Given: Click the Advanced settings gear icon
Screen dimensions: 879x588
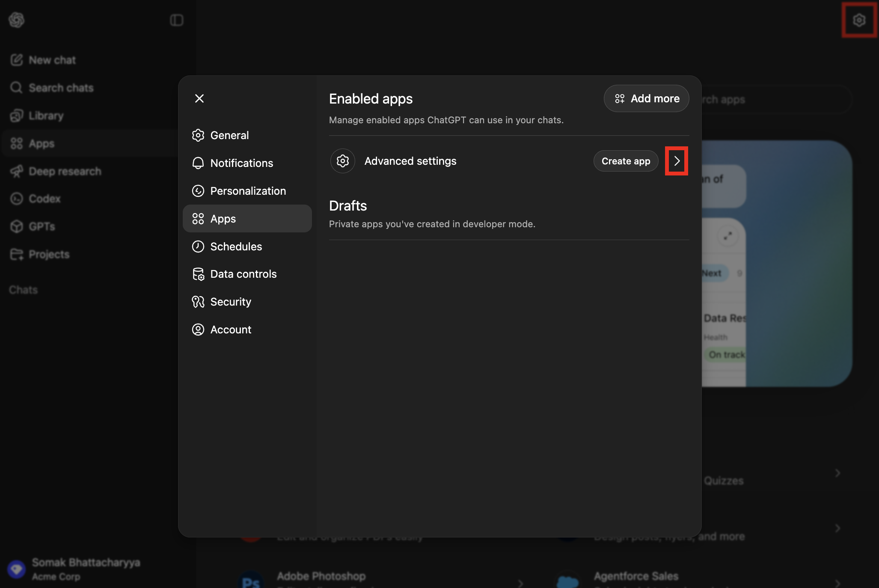Looking at the screenshot, I should (x=342, y=161).
